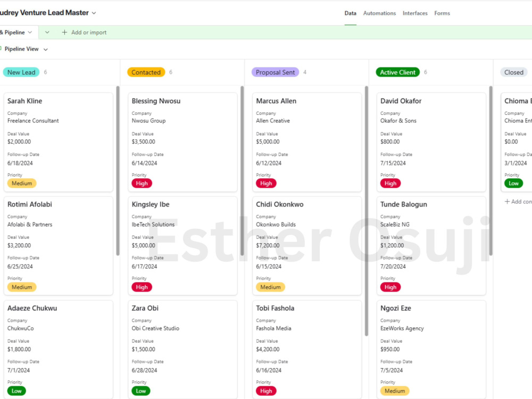Image resolution: width=532 pixels, height=399 pixels.
Task: Open the Marcus Allen card
Action: point(307,142)
